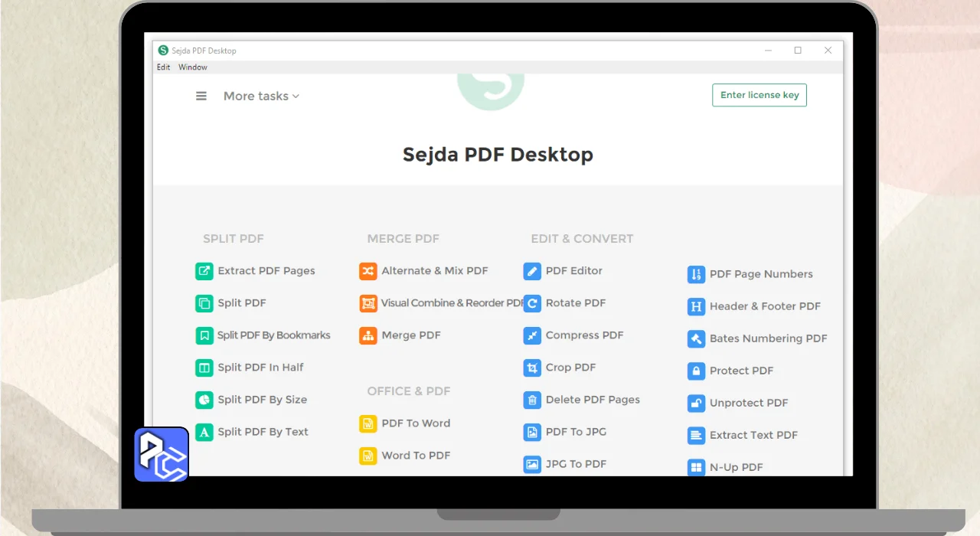980x536 pixels.
Task: Click the Word To PDF icon
Action: click(x=368, y=456)
